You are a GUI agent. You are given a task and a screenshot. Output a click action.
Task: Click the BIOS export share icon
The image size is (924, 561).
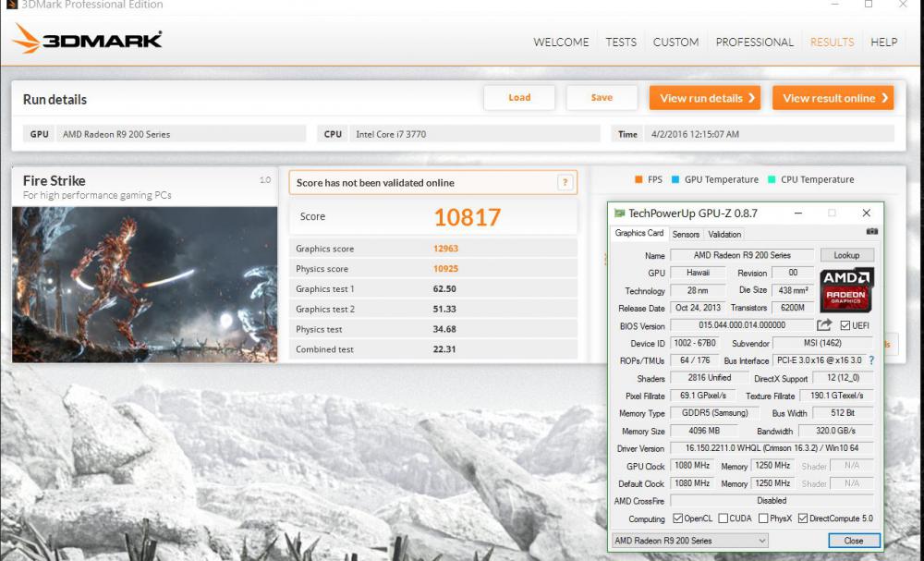[824, 325]
